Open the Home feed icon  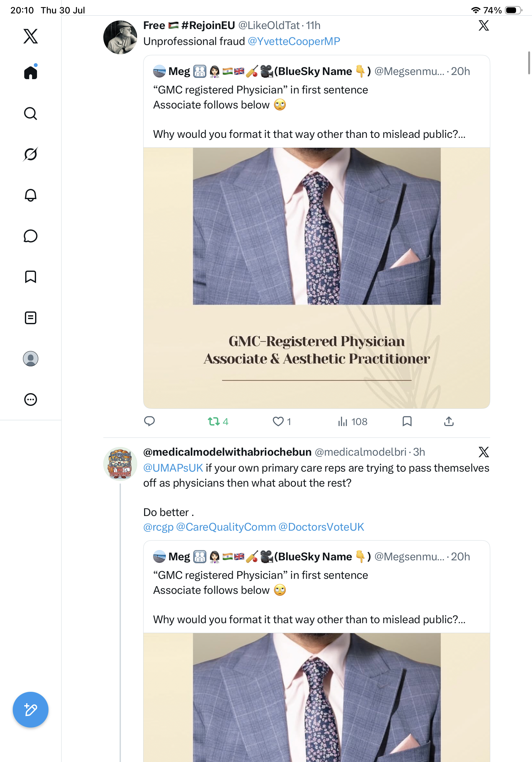pos(31,72)
